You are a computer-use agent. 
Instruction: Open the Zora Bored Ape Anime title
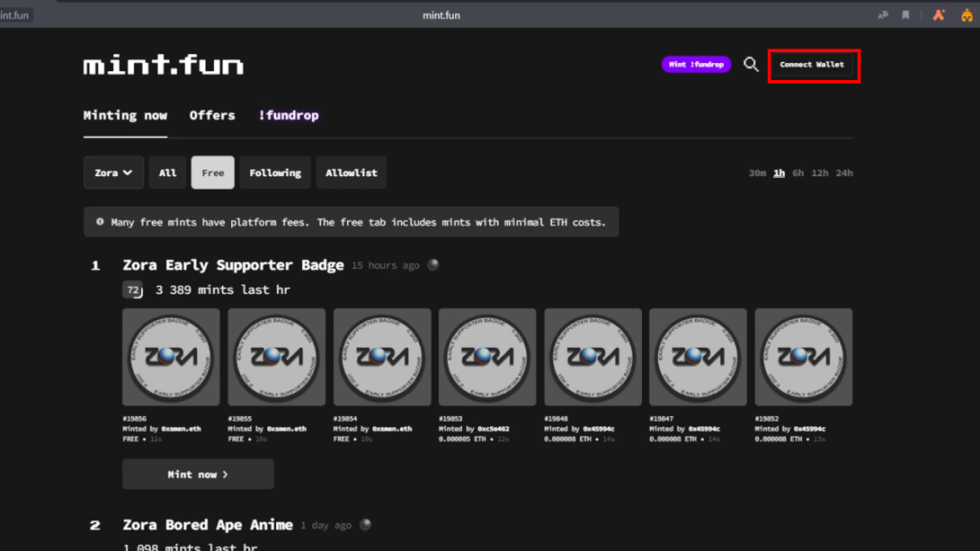(208, 525)
